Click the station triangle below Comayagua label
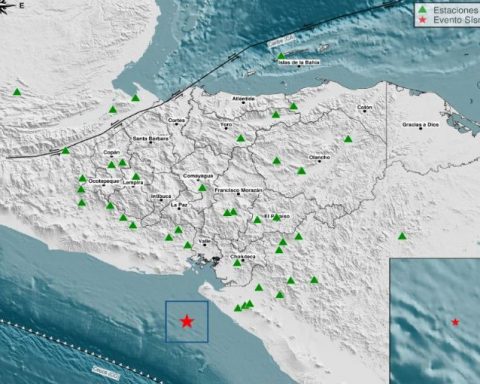 [x=202, y=188]
